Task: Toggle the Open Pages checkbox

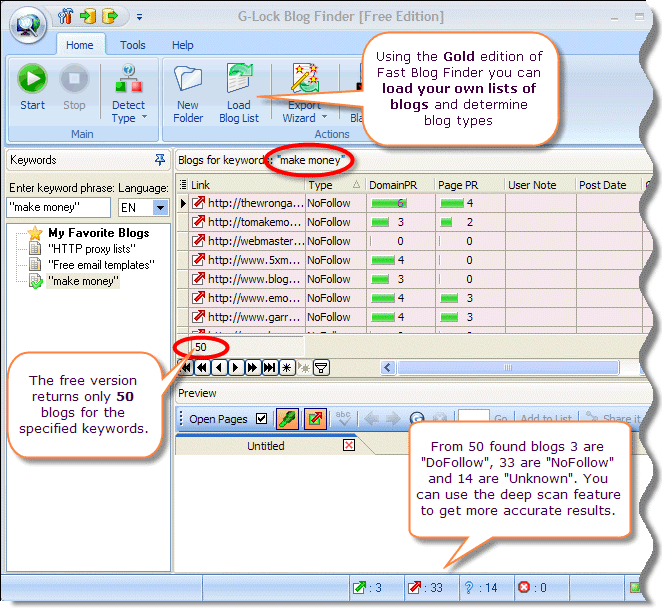Action: [262, 419]
